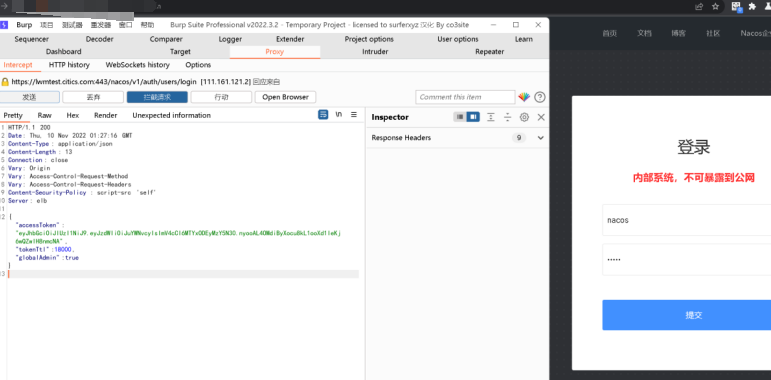Open the proxy Options sub-tab
The image size is (771, 380).
pyautogui.click(x=198, y=65)
